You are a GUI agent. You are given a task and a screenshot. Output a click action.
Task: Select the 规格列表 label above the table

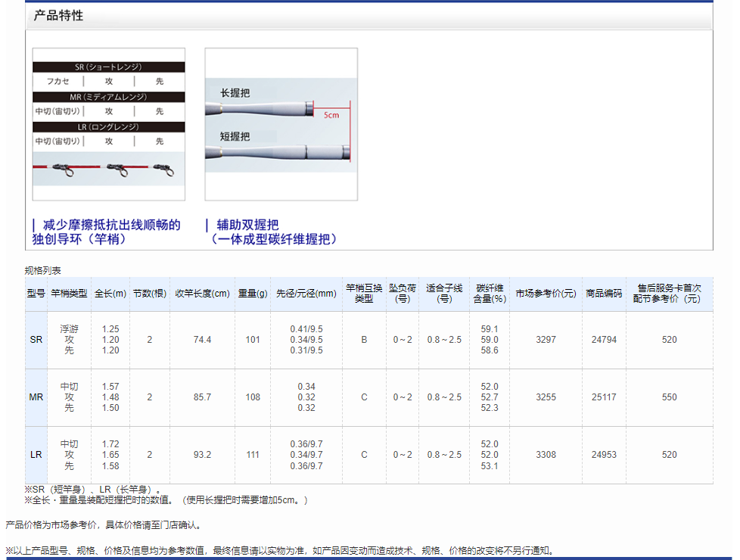[x=43, y=271]
